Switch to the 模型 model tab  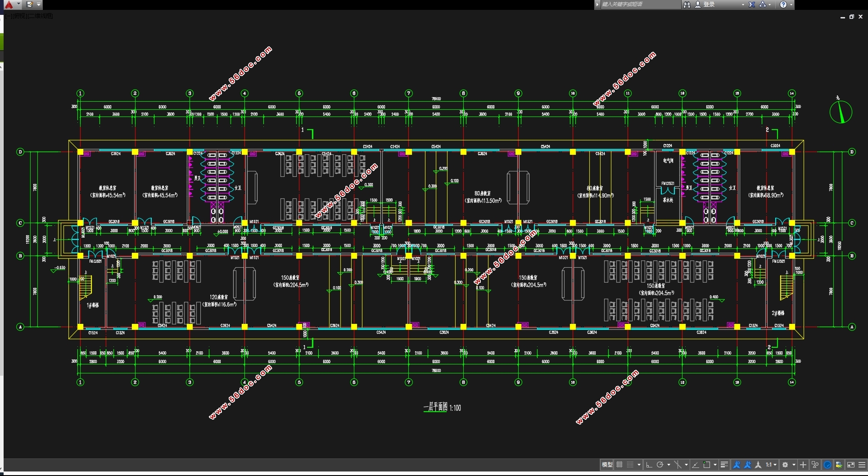607,465
